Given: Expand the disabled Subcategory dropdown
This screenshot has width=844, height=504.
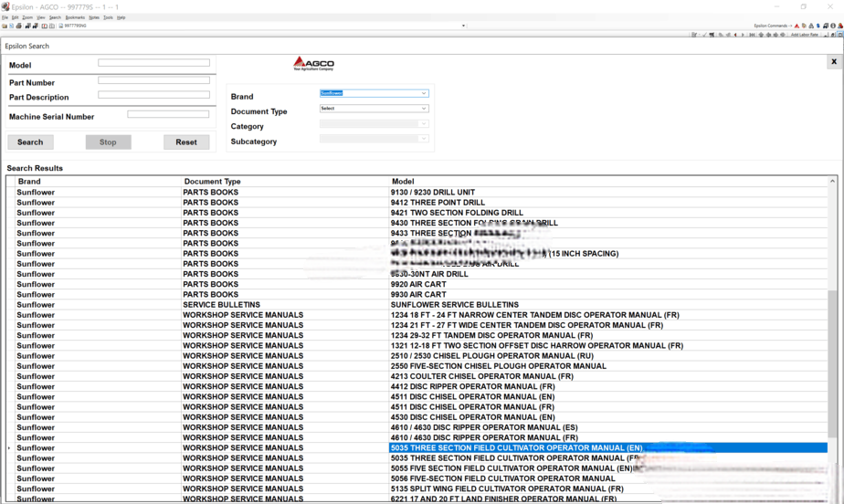Looking at the screenshot, I should [x=424, y=138].
